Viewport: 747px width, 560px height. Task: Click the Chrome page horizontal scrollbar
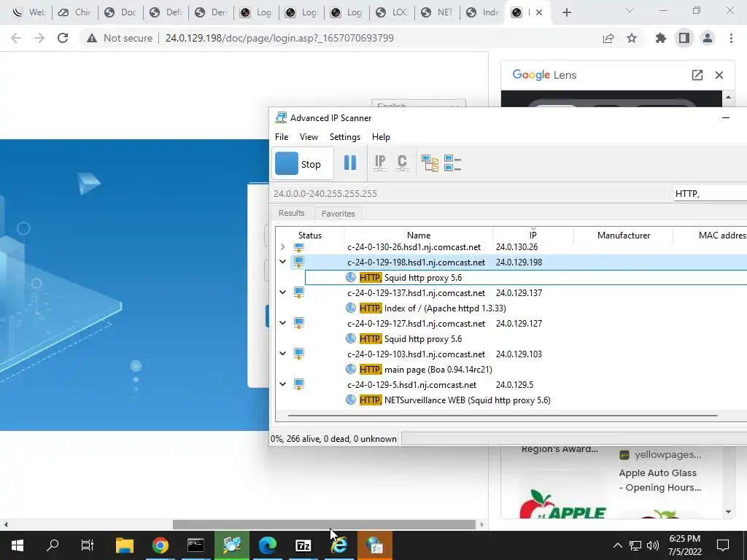click(324, 524)
